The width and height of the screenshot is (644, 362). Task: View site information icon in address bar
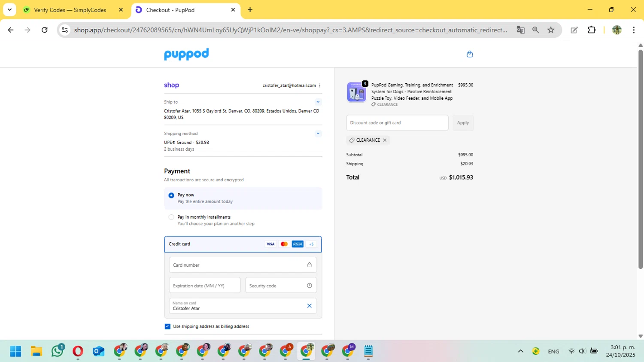tap(65, 30)
